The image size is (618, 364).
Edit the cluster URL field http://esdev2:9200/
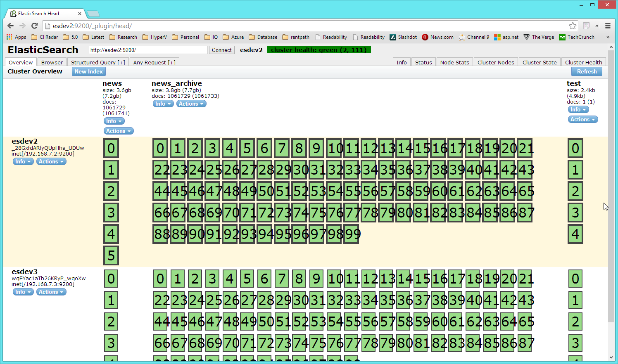[148, 50]
